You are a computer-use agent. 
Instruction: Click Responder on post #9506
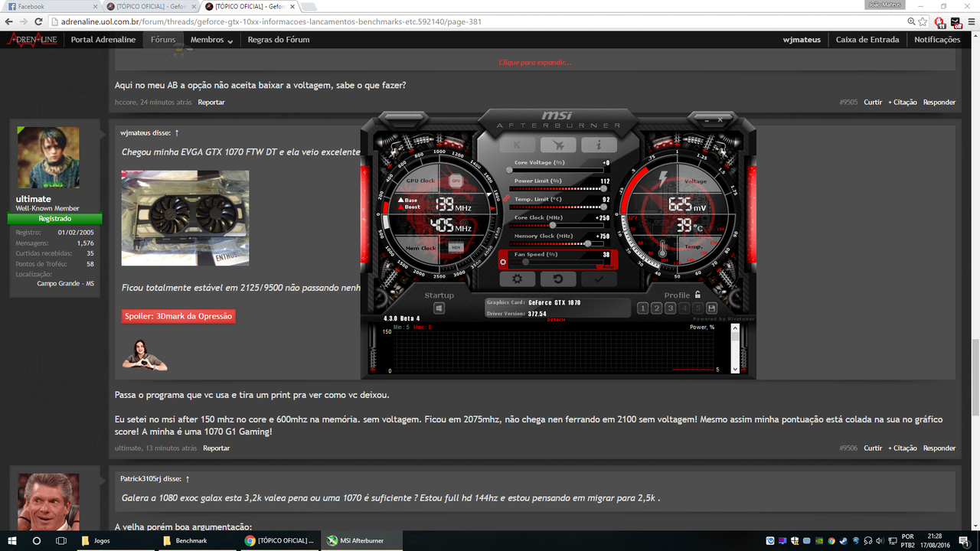pos(939,448)
